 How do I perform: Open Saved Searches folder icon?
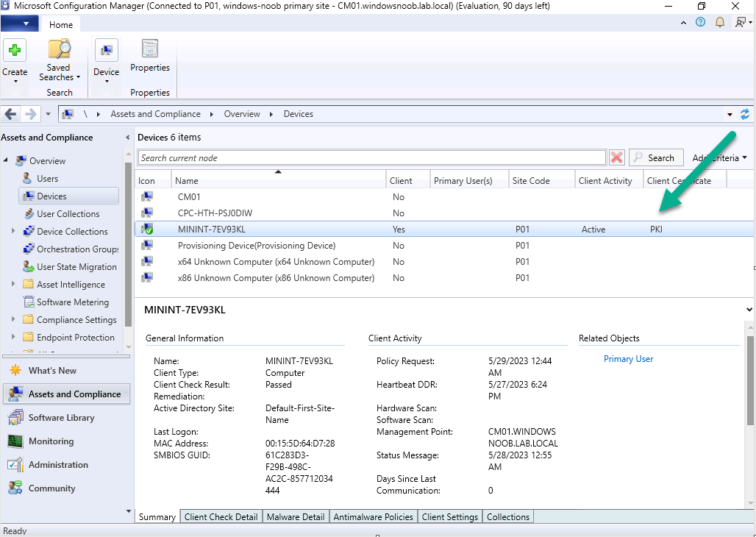[x=60, y=49]
